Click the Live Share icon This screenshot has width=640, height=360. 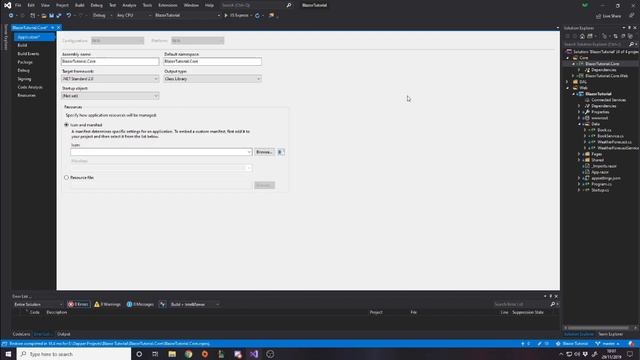point(598,16)
